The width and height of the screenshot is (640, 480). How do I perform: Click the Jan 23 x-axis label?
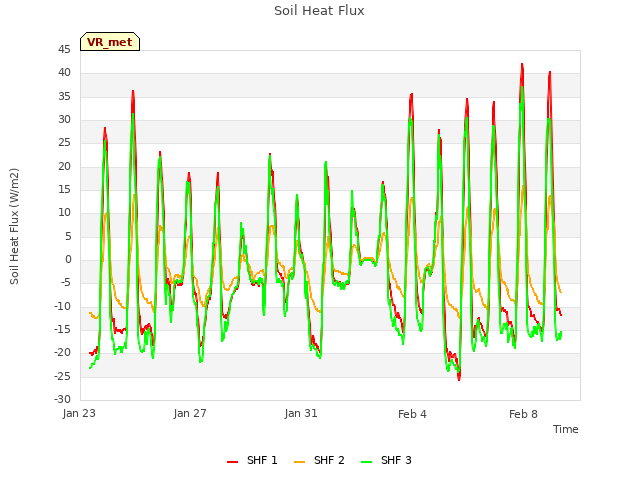tap(79, 413)
